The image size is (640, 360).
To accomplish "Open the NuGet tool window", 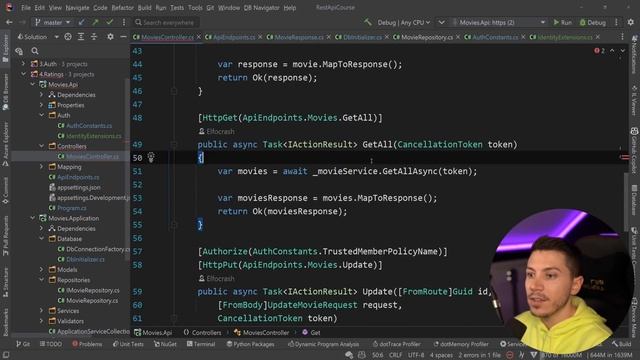I will (x=165, y=344).
